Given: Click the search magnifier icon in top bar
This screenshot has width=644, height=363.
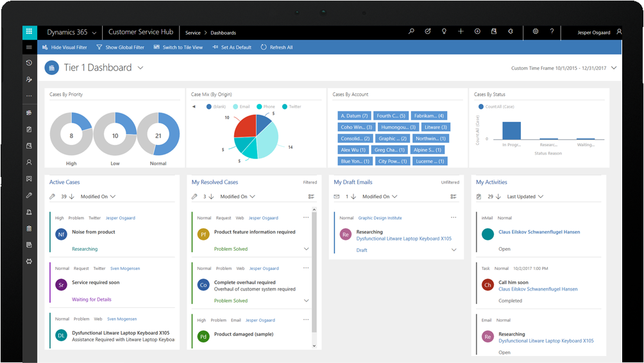Looking at the screenshot, I should click(411, 31).
